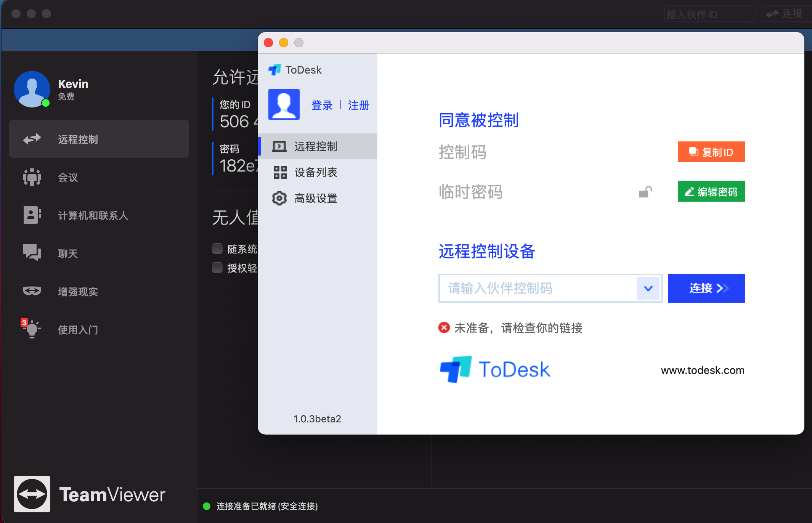Click the www.todesk.com link

703,370
